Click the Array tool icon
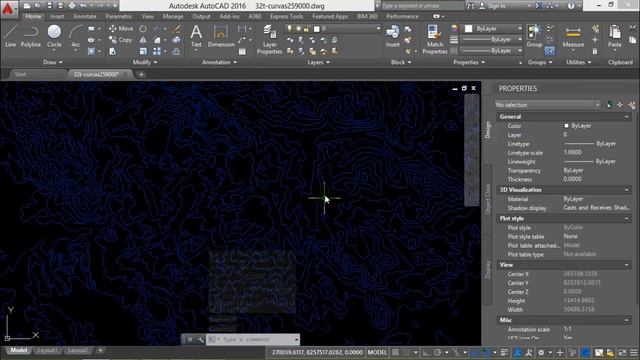This screenshot has height=360, width=640. pyautogui.click(x=157, y=51)
